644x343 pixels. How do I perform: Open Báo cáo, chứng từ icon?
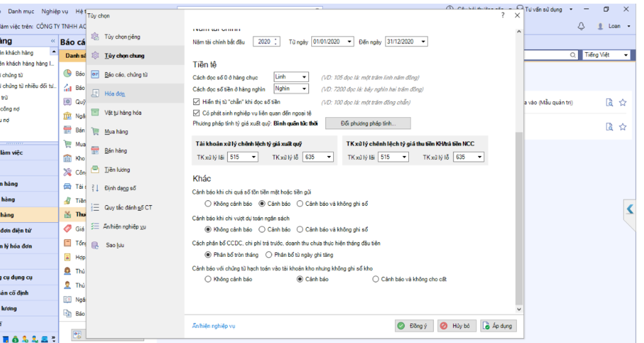(95, 74)
